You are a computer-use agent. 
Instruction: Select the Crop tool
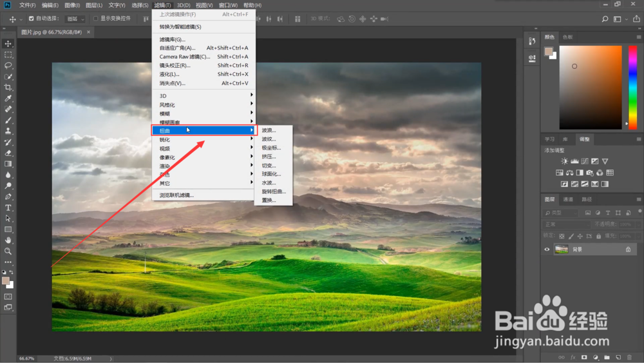point(8,87)
